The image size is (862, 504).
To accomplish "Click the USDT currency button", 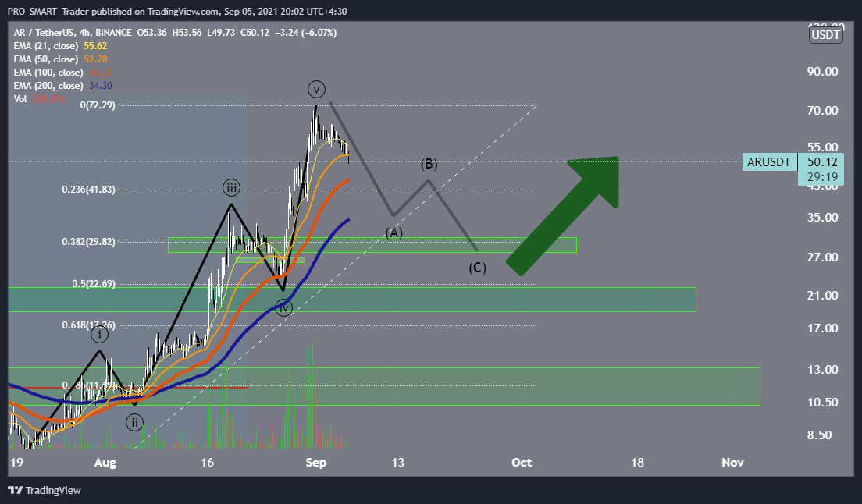I will coord(826,35).
